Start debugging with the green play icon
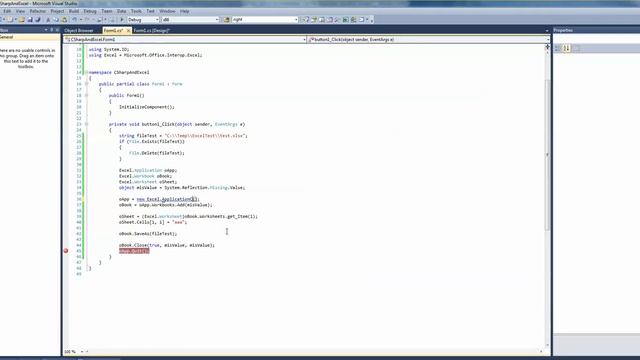Viewport: 640px width, 360px height. click(122, 20)
